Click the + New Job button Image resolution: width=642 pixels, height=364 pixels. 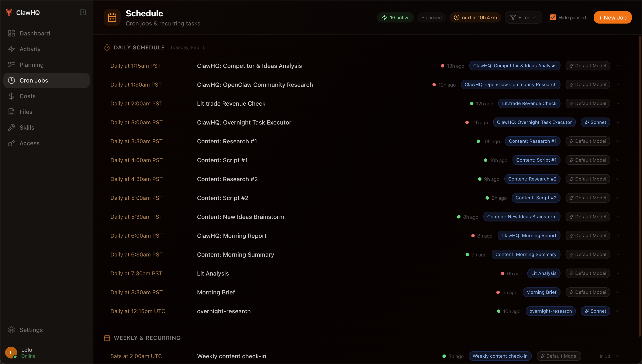tap(613, 17)
